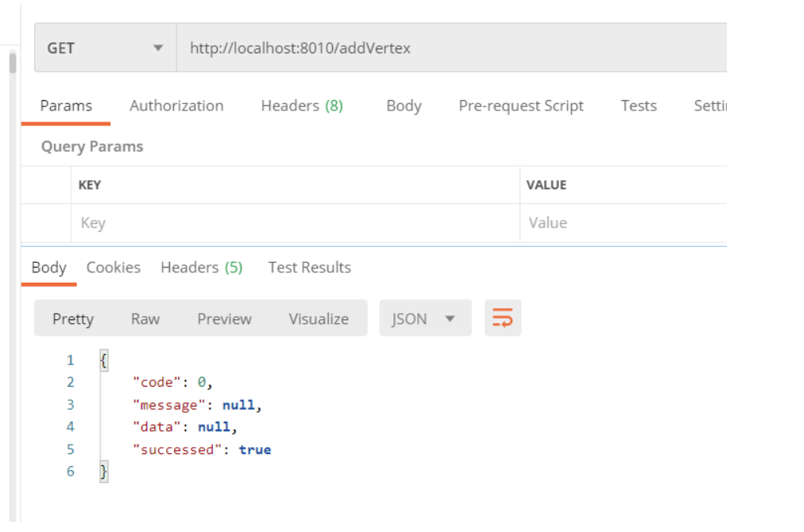Screen dimensions: 804x532
Task: Select the request Body tab
Action: click(404, 106)
